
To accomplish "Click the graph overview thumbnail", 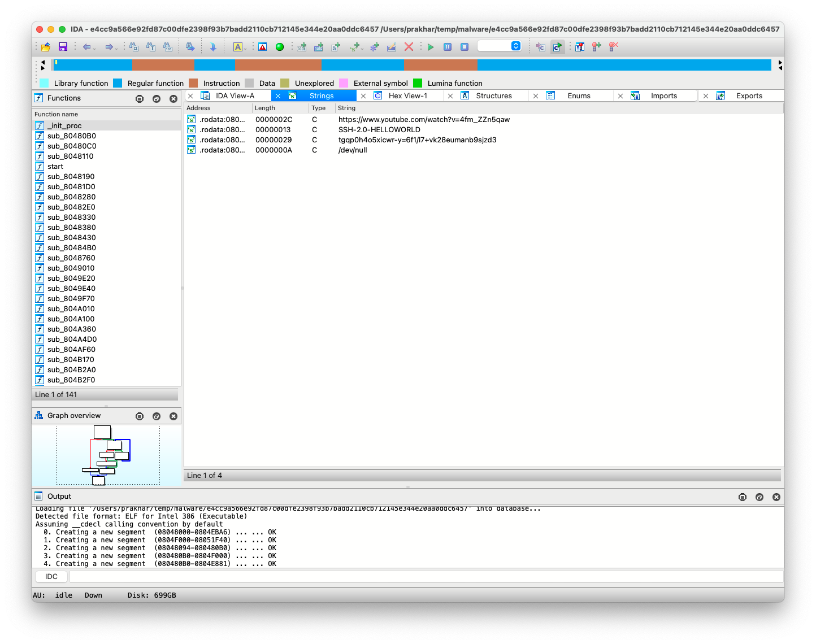I will [107, 455].
